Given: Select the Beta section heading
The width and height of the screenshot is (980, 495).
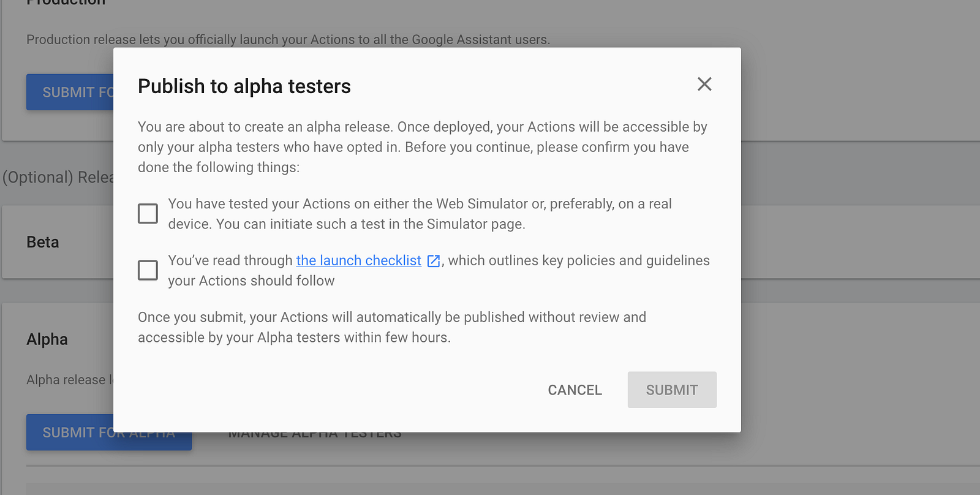Looking at the screenshot, I should (43, 242).
